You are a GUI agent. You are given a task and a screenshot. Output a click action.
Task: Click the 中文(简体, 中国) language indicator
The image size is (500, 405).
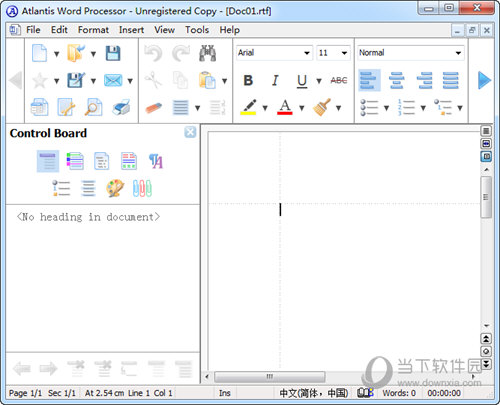point(314,393)
